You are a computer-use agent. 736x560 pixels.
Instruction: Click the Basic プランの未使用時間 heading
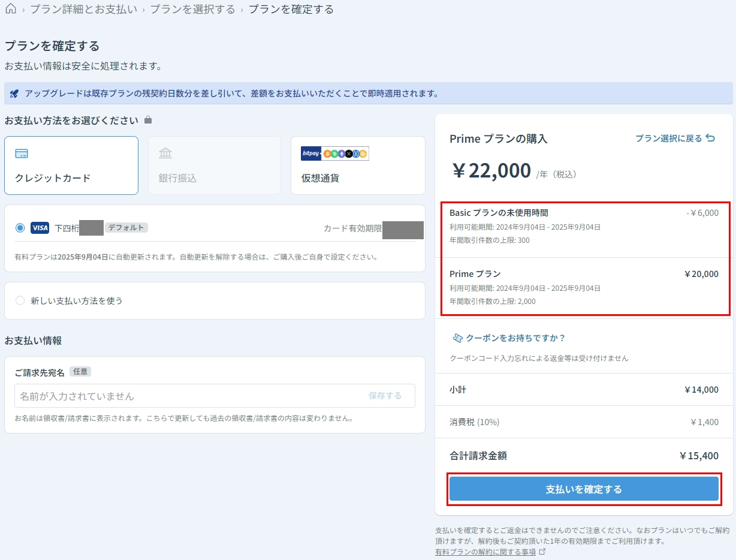[499, 213]
